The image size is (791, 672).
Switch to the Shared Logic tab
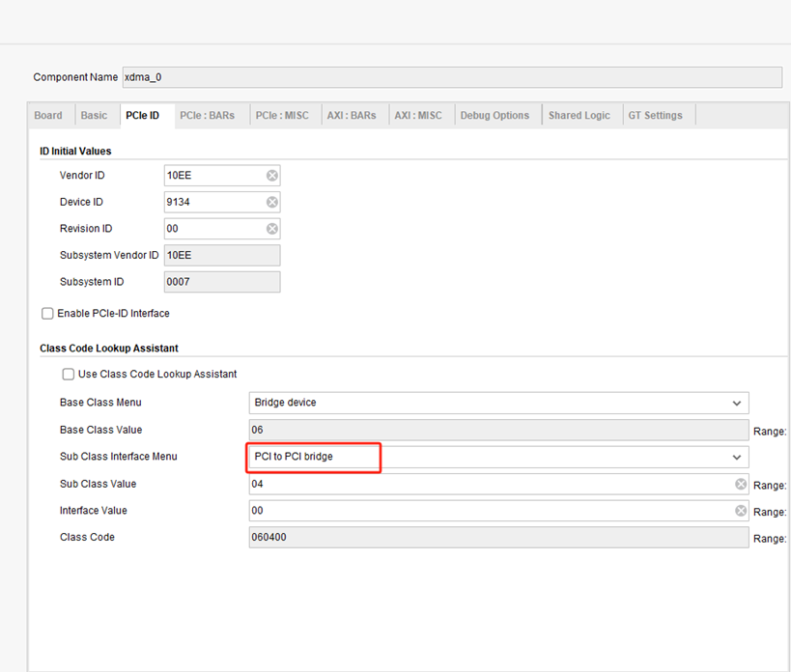[x=579, y=116]
